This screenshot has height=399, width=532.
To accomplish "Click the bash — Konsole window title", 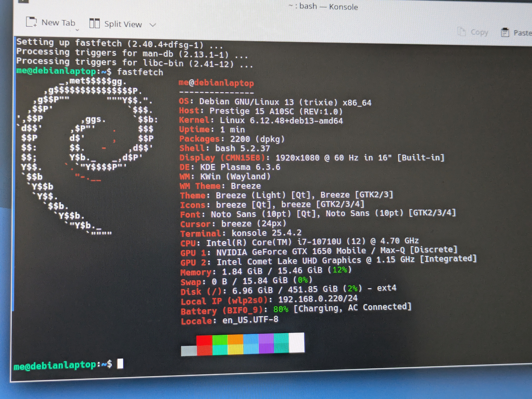I will pyautogui.click(x=323, y=6).
